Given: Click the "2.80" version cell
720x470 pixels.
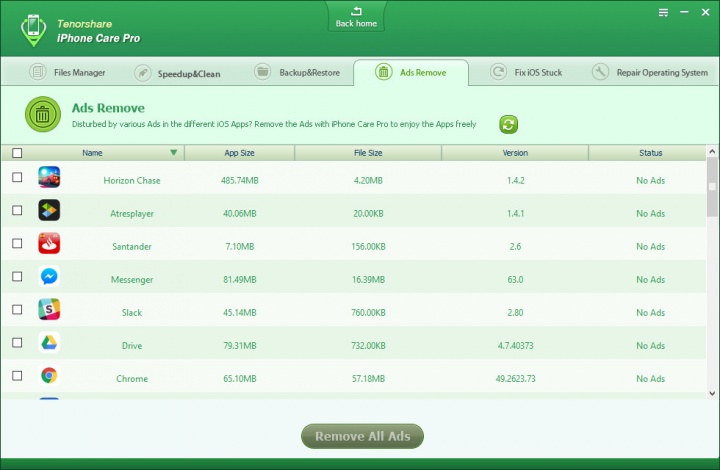Looking at the screenshot, I should click(515, 313).
